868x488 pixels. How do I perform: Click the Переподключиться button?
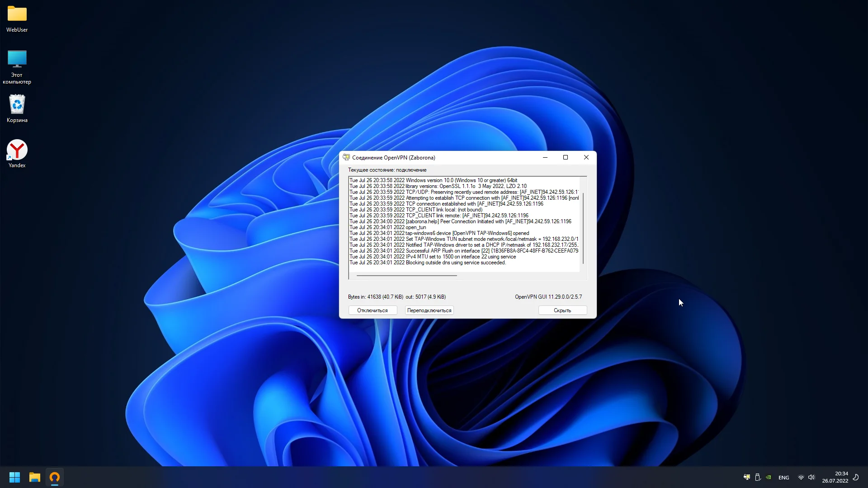(429, 310)
